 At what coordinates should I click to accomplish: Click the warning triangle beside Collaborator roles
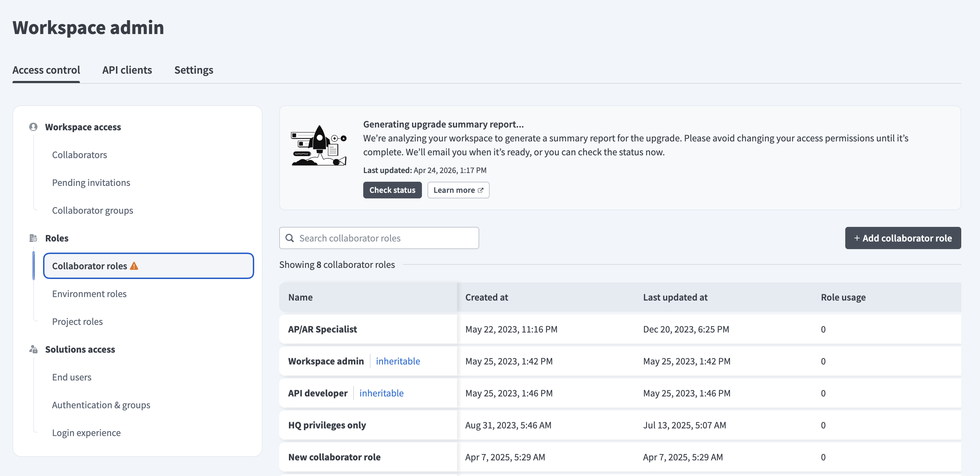tap(134, 265)
